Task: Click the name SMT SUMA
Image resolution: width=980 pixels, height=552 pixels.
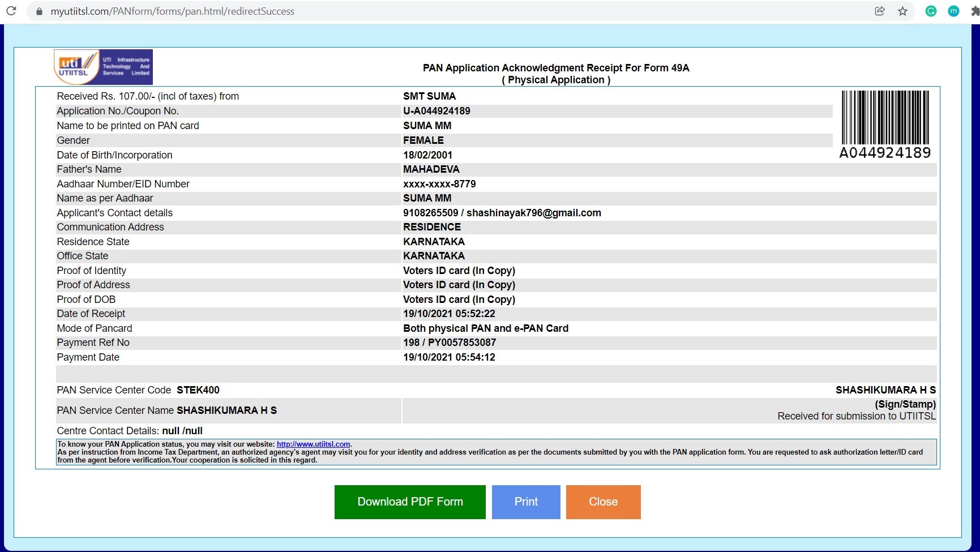Action: [429, 96]
